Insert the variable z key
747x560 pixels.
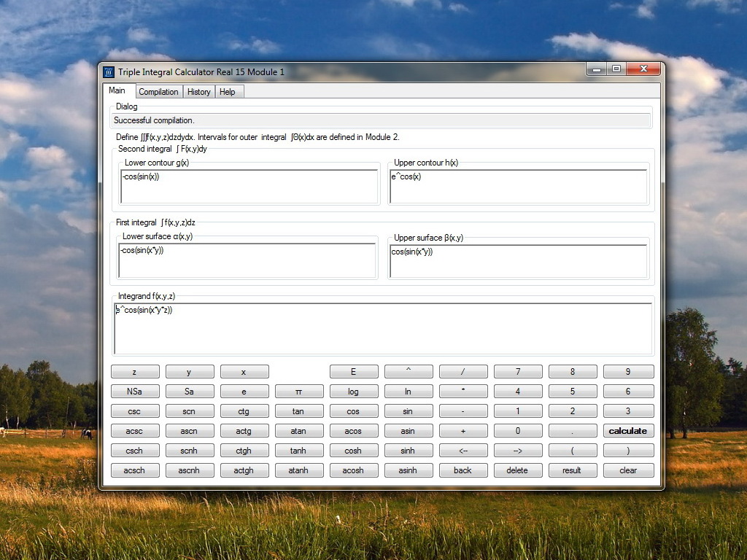[135, 371]
